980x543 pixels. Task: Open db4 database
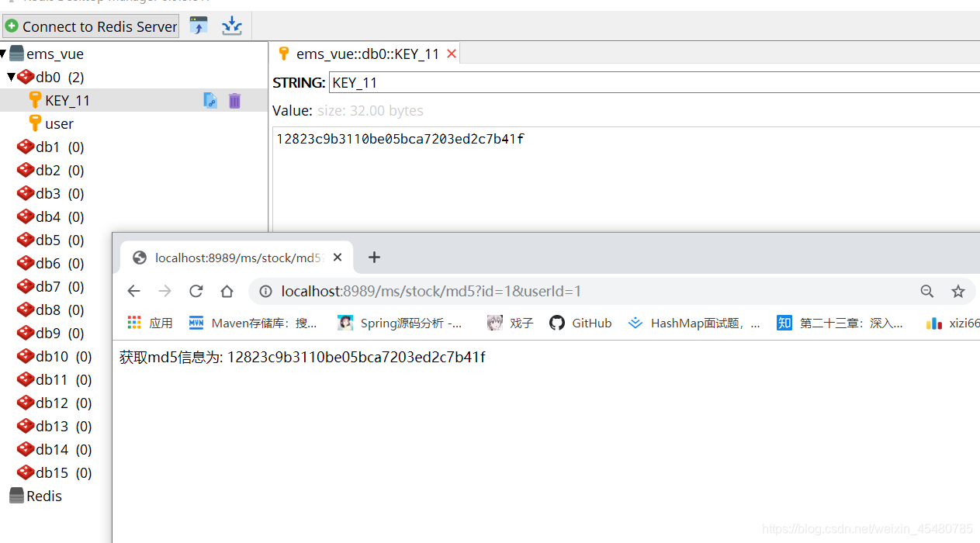(50, 216)
